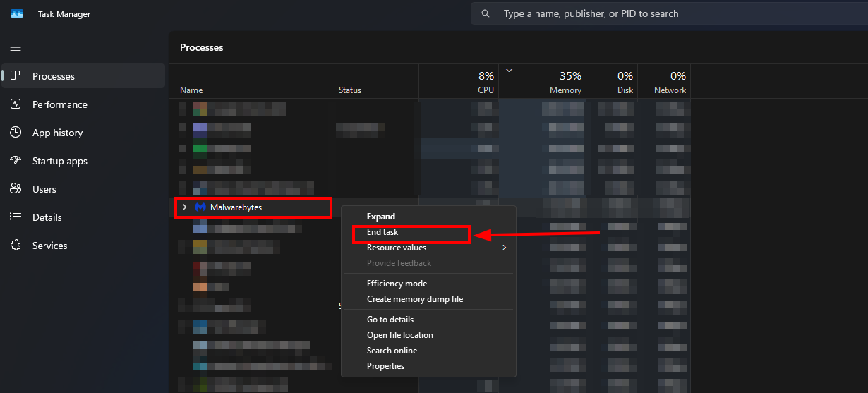This screenshot has height=393, width=868.
Task: Open the Services gear icon
Action: [x=16, y=246]
